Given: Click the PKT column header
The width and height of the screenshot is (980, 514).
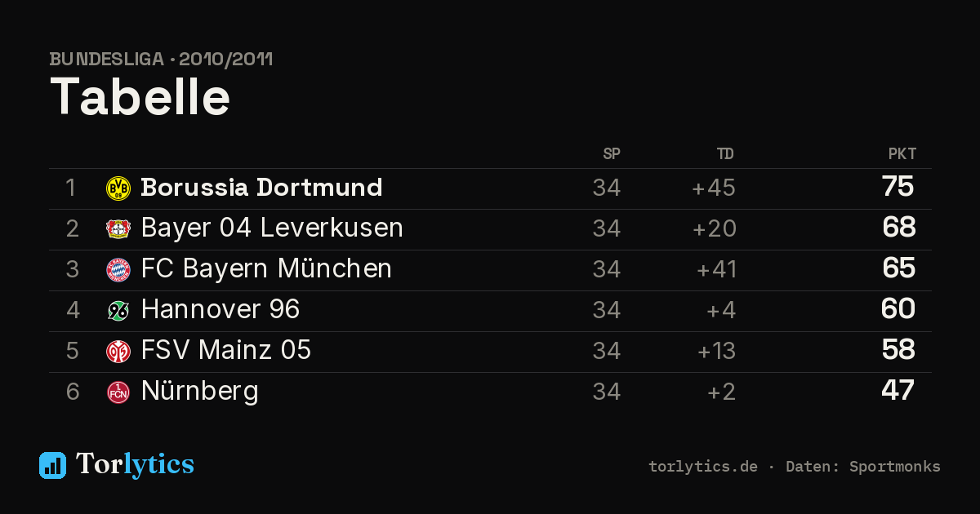Looking at the screenshot, I should [902, 154].
